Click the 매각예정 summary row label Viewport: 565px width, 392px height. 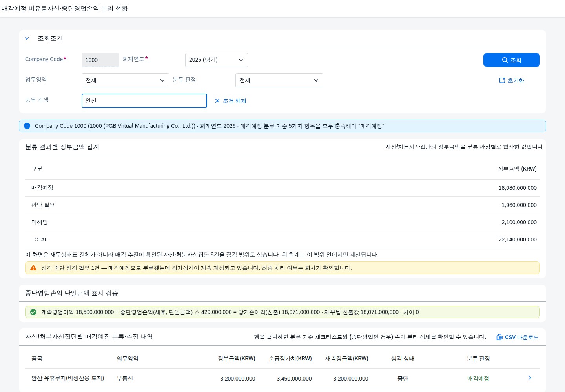pos(42,188)
